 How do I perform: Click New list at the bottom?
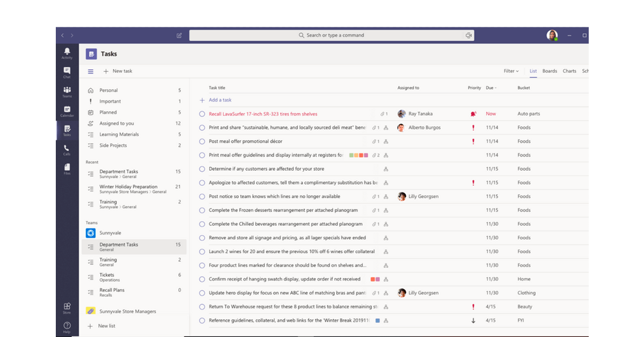102,326
